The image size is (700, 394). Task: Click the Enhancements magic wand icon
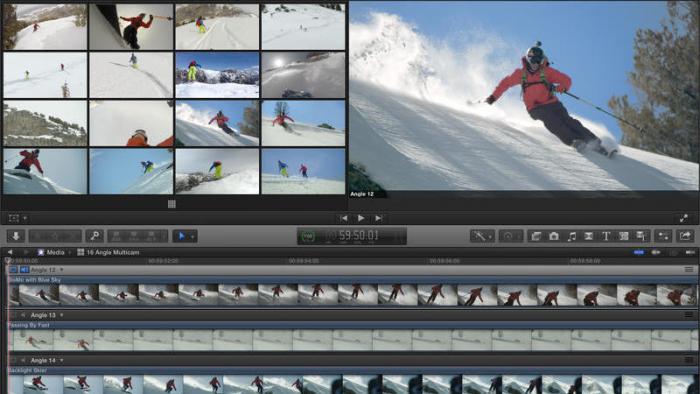coord(479,236)
